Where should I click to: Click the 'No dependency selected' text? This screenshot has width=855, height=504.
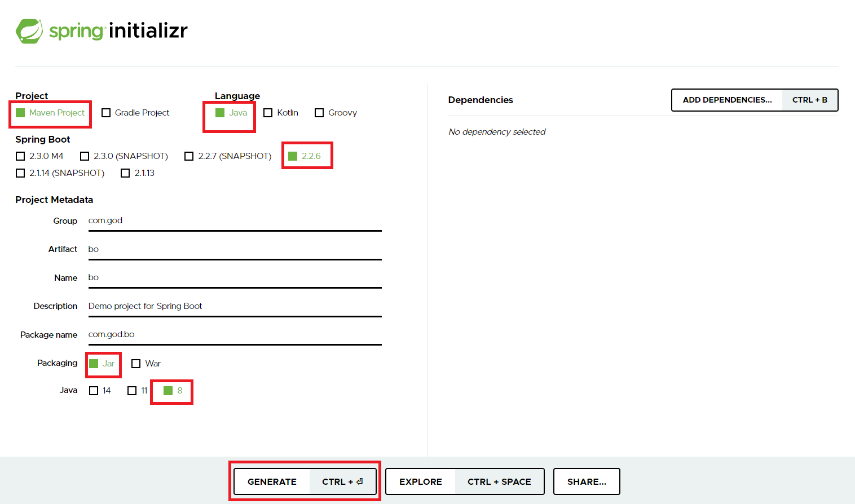(x=497, y=132)
